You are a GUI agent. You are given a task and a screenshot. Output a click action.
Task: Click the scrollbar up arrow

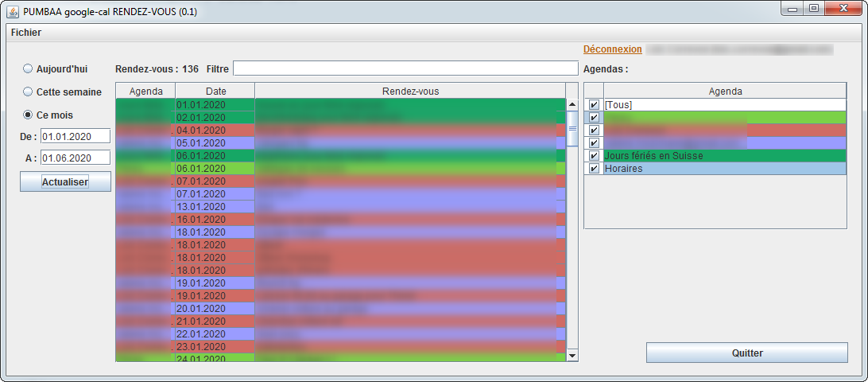(x=572, y=104)
